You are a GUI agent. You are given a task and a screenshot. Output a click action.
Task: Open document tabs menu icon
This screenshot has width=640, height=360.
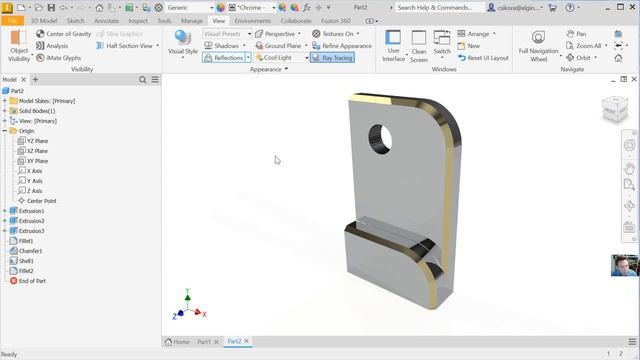632,342
